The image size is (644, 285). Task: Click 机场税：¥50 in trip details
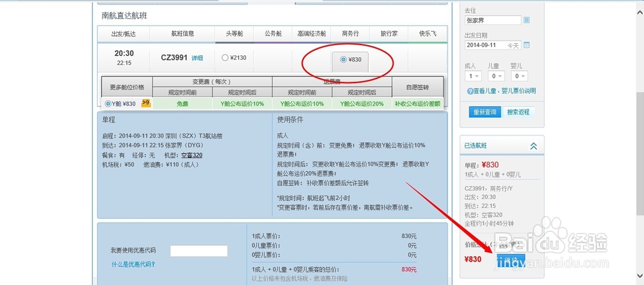click(118, 165)
